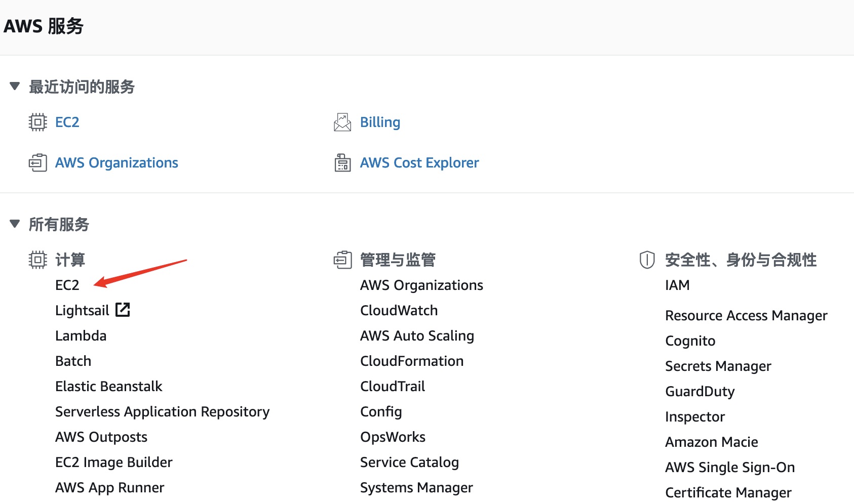Viewport: 854px width, 504px height.
Task: Open the AWS Cost Explorer link
Action: [x=419, y=162]
